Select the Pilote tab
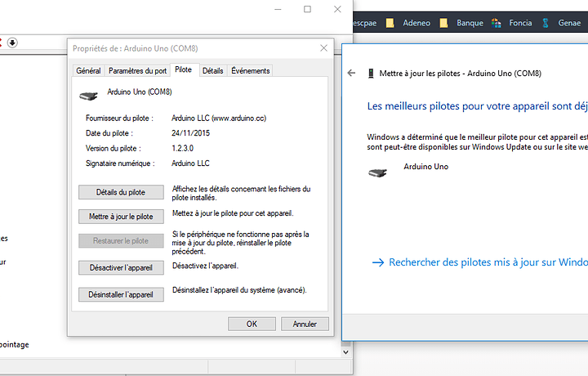This screenshot has height=376, width=588. pyautogui.click(x=184, y=69)
